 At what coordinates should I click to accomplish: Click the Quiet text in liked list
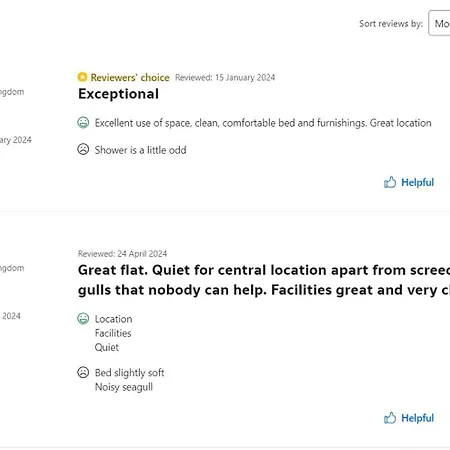click(107, 347)
